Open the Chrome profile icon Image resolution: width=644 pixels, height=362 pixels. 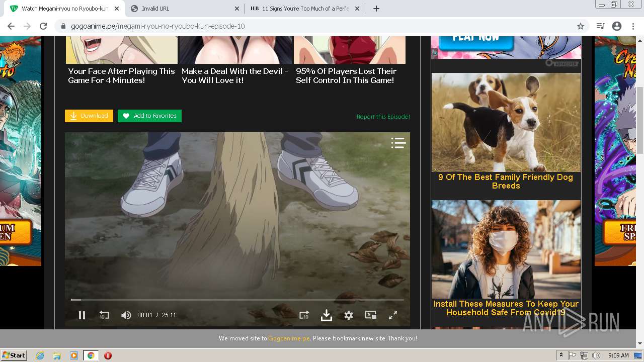click(617, 26)
